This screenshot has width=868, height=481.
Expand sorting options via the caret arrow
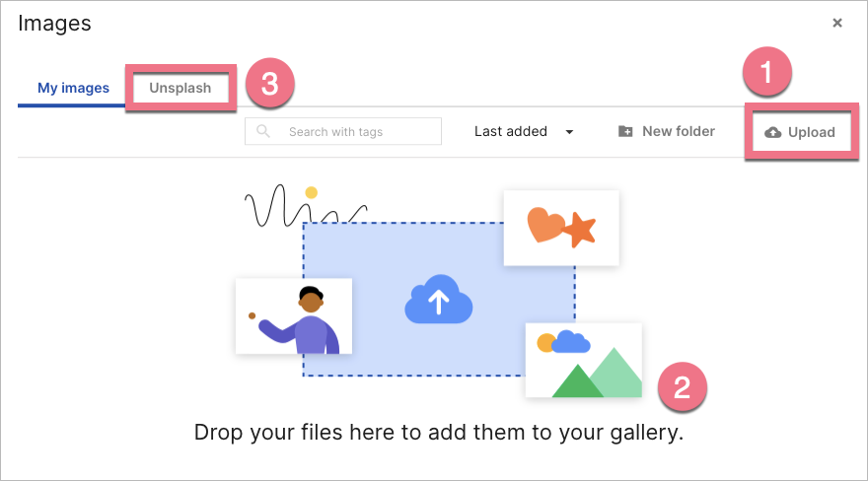pos(569,132)
